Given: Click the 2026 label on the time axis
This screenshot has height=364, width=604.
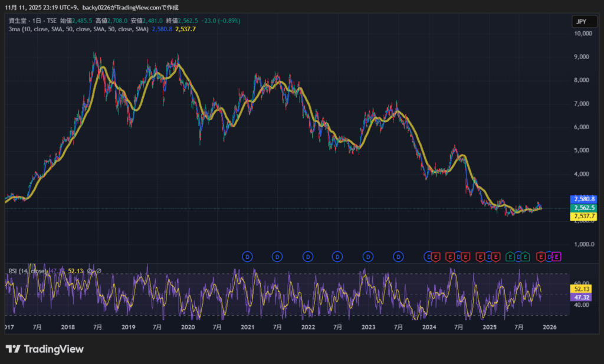Looking at the screenshot, I should (x=549, y=327).
